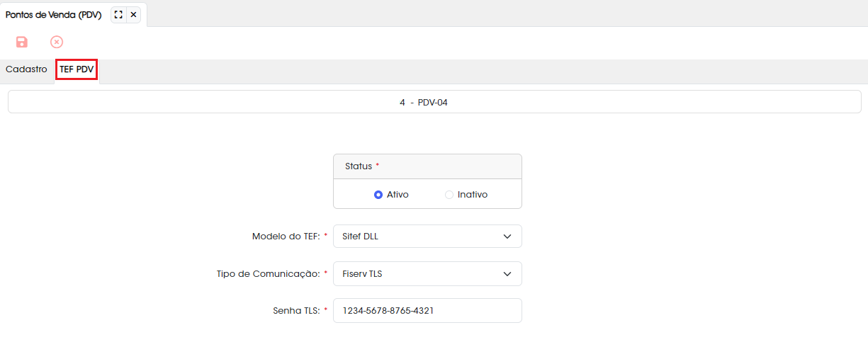Screen dimensions: 868x347
Task: Click the 'Tipo de Comunicação:' label
Action: point(269,274)
